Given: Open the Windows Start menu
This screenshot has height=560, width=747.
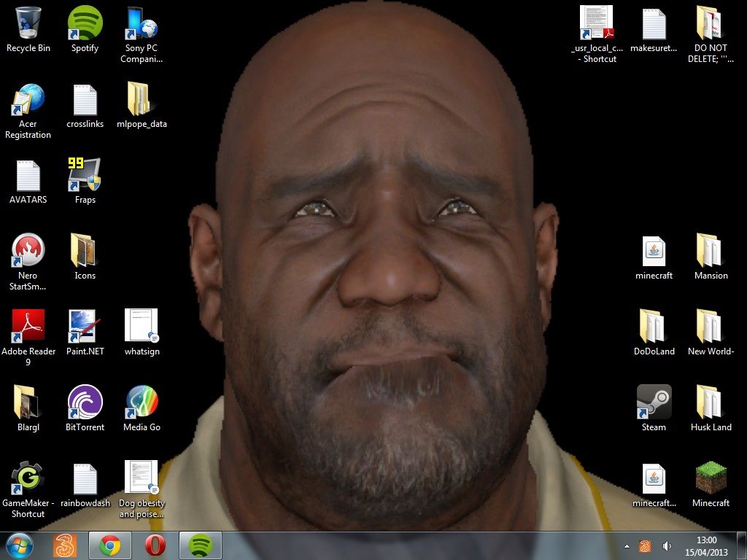Looking at the screenshot, I should click(x=20, y=545).
